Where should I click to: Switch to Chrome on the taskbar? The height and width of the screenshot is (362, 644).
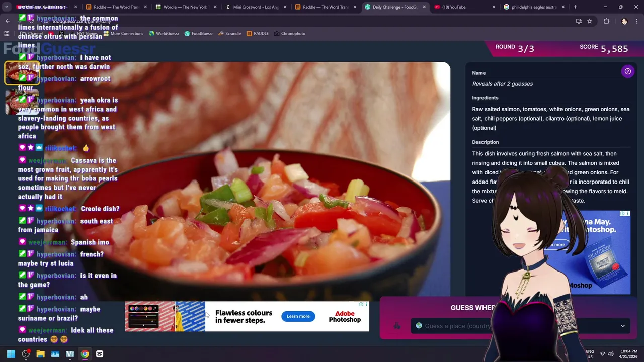pos(85,354)
